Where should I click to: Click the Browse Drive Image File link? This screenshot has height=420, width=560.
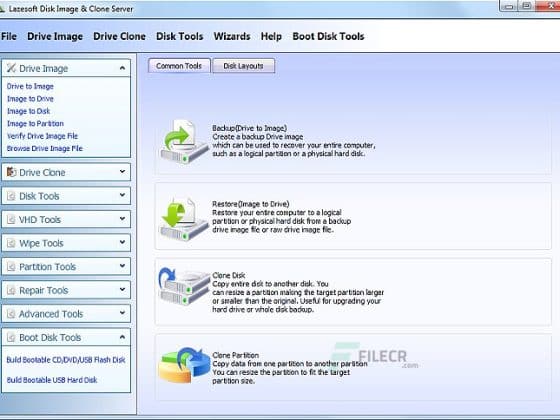(45, 149)
